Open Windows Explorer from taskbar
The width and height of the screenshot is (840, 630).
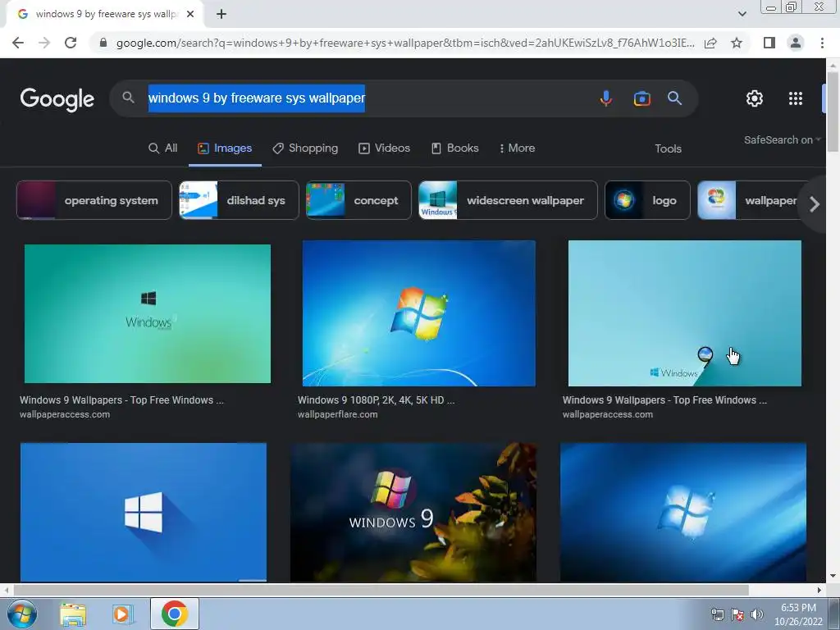point(73,614)
